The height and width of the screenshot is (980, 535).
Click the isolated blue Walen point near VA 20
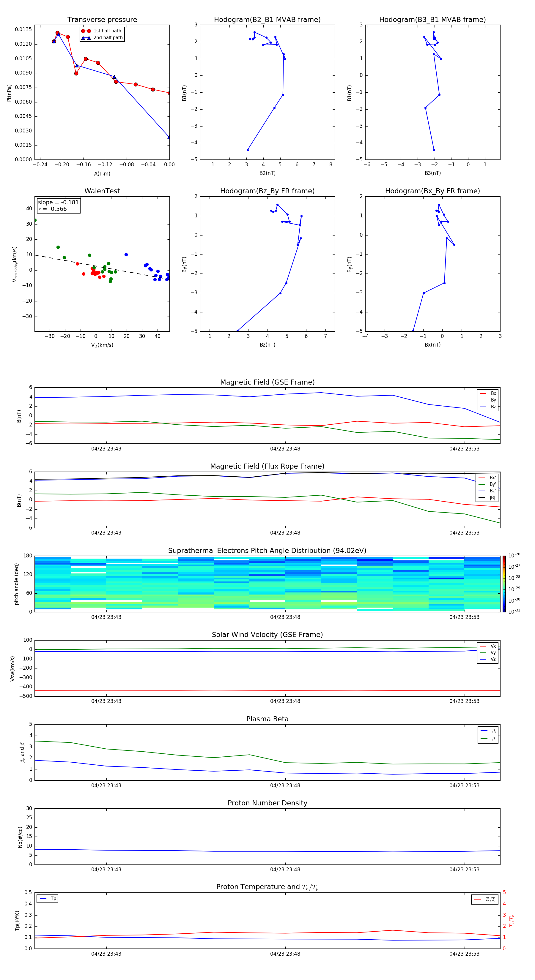point(126,255)
